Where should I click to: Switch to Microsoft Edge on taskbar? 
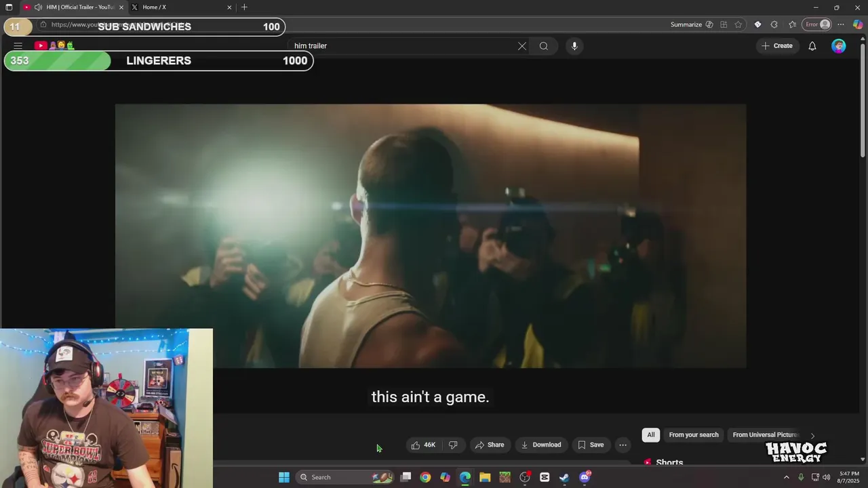point(465,477)
